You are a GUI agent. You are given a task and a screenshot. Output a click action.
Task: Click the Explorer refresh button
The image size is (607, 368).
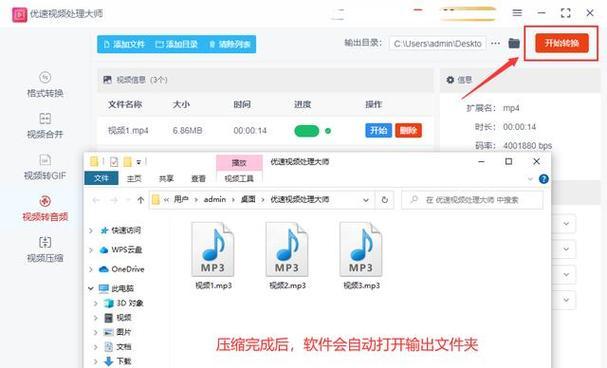384,200
